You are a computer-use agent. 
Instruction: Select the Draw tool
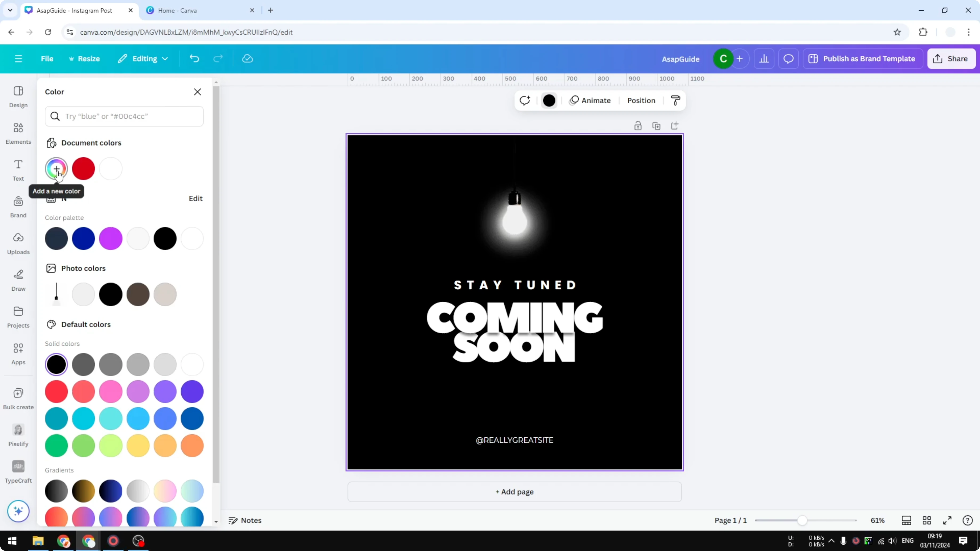[18, 280]
